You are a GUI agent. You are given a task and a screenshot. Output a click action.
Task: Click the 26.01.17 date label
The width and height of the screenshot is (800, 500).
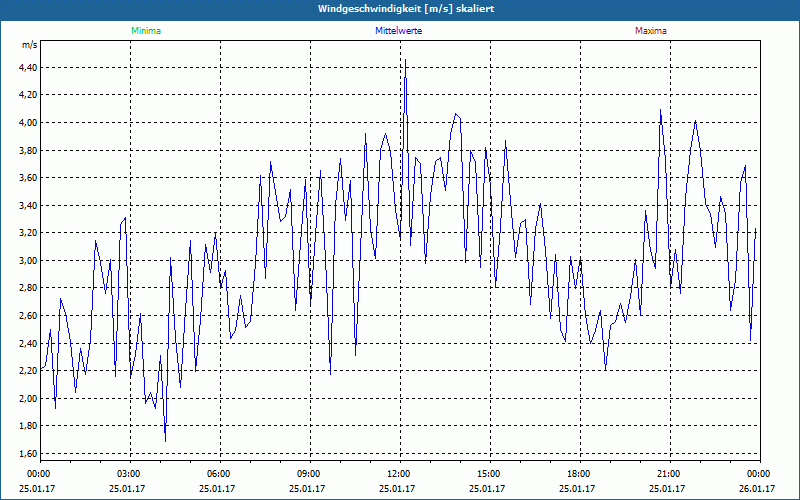(x=757, y=488)
